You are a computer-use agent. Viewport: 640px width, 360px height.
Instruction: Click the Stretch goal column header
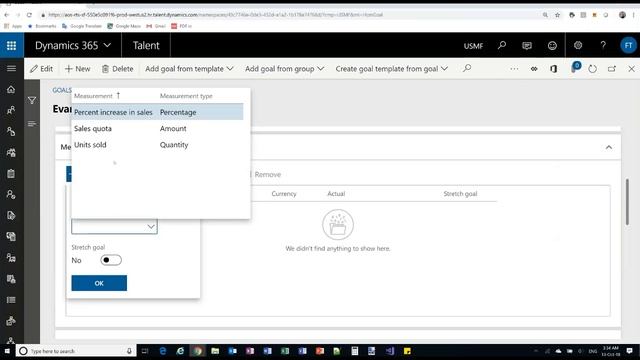click(x=460, y=194)
